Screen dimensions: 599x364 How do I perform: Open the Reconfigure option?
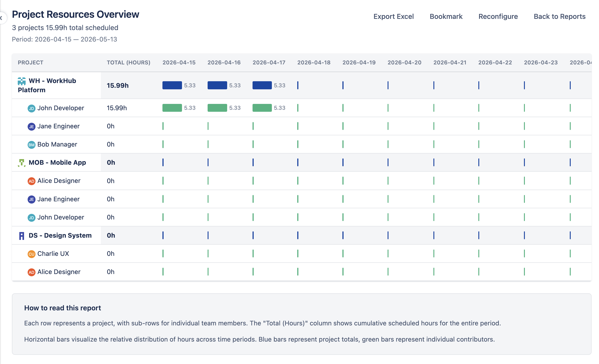pyautogui.click(x=498, y=16)
